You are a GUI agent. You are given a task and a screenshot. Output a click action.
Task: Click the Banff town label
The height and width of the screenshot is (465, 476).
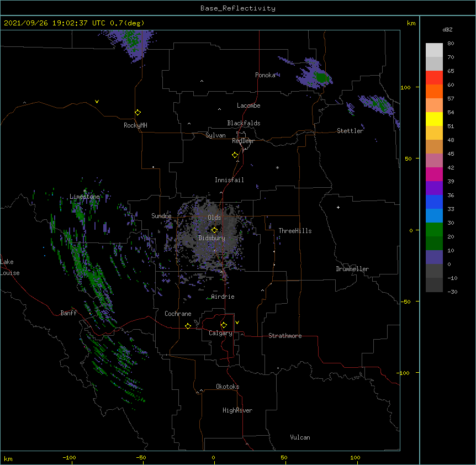[68, 313]
